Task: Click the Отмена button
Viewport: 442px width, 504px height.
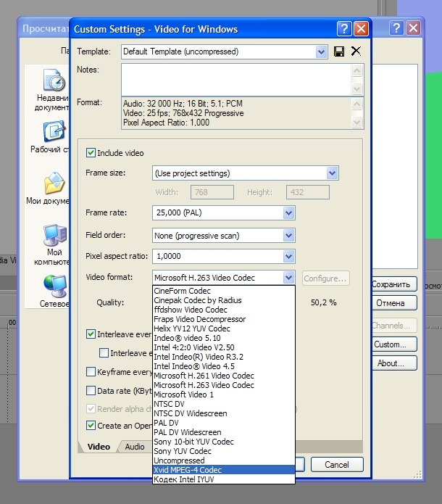Action: pyautogui.click(x=394, y=303)
